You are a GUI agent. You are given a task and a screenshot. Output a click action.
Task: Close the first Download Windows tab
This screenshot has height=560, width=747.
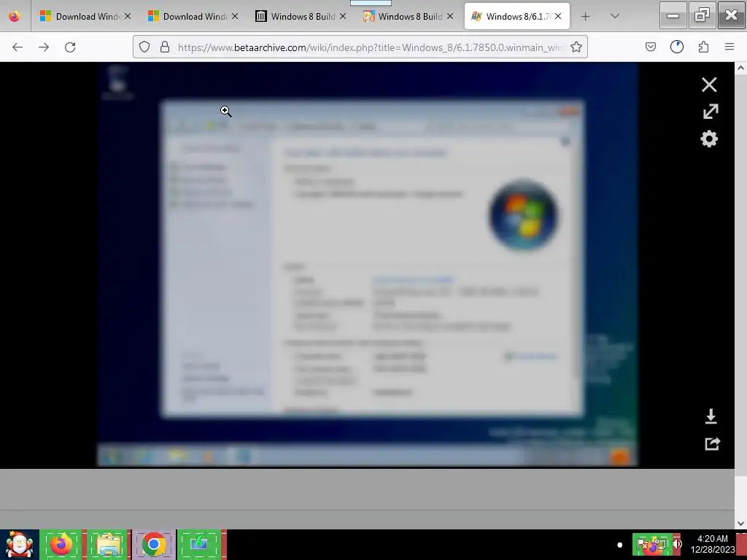[128, 16]
